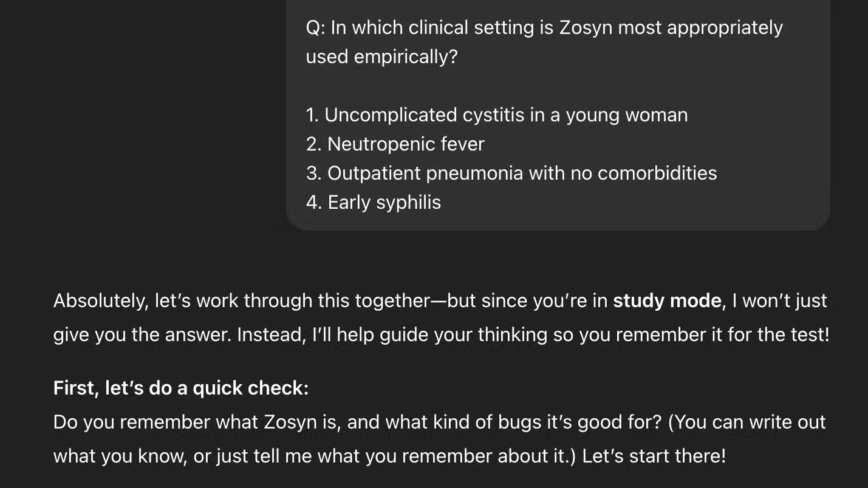Select answer "Uncomplicated cystitis in a young woman"
The width and height of the screenshot is (868, 488).
[505, 115]
